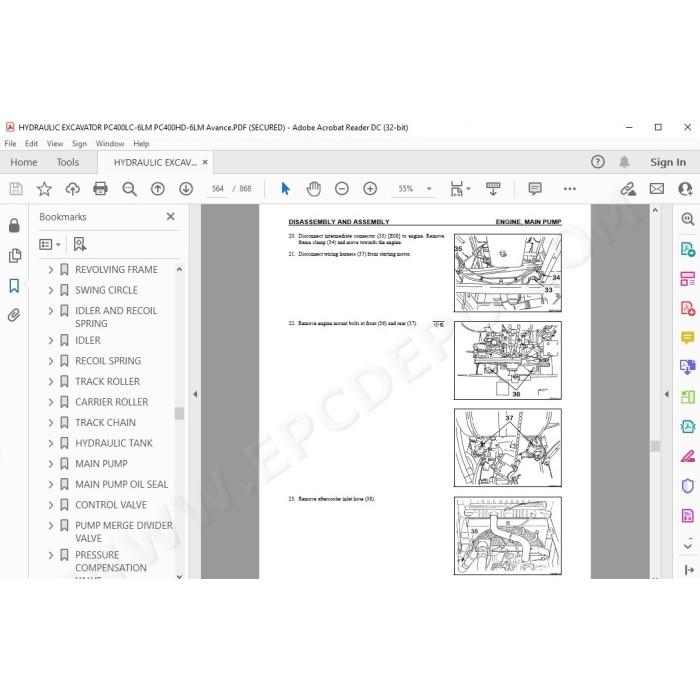
Task: Share with others person icon
Action: coord(685,189)
